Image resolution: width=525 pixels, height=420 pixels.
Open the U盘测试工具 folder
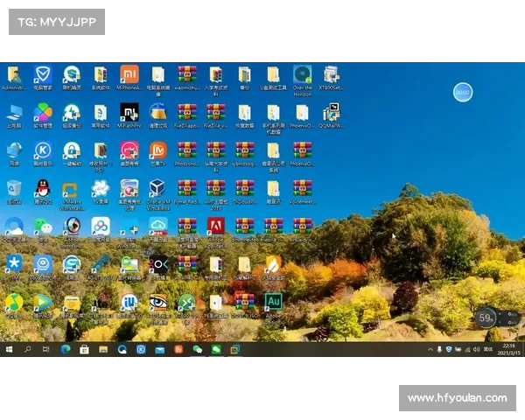274,74
